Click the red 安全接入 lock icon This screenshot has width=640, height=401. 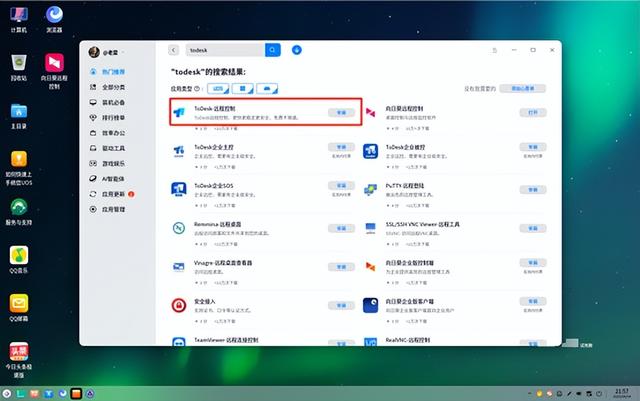pyautogui.click(x=179, y=305)
